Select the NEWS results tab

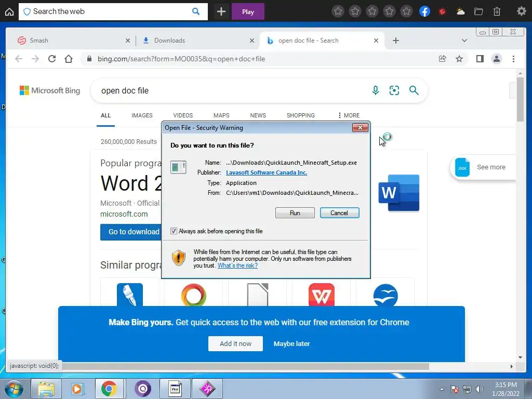(258, 115)
